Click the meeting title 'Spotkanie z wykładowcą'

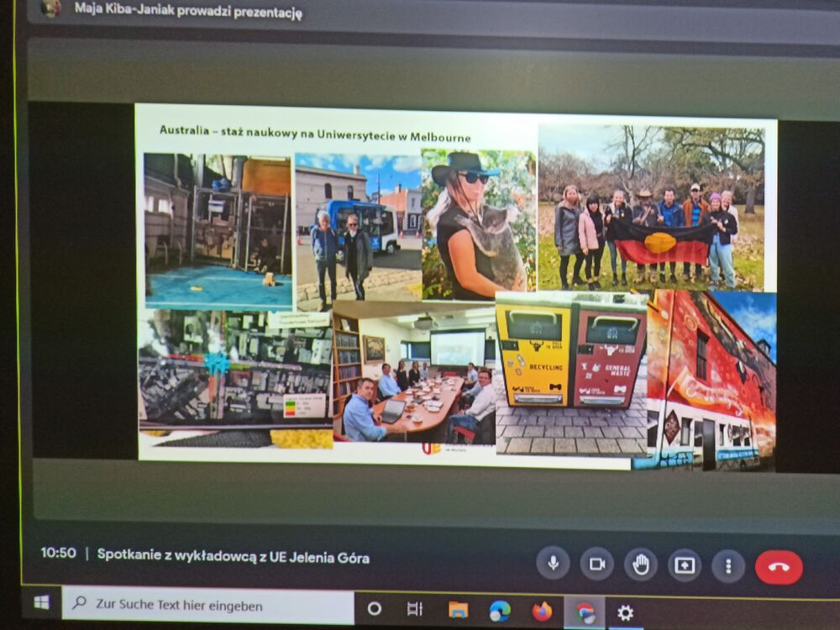click(233, 556)
